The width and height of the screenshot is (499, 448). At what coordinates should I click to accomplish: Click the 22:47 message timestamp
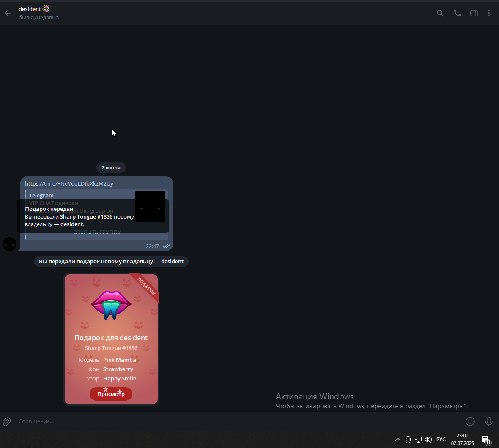click(152, 246)
